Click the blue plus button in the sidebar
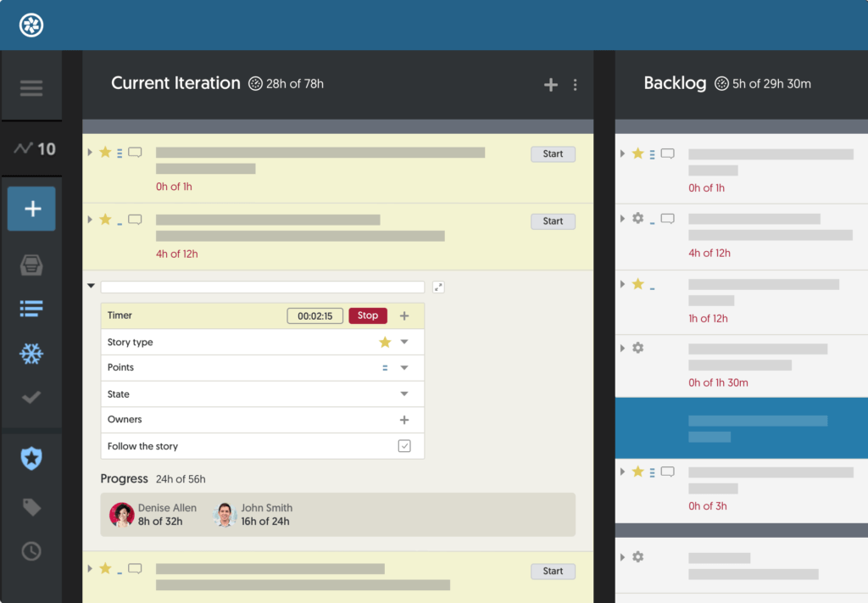Image resolution: width=868 pixels, height=603 pixels. click(31, 209)
